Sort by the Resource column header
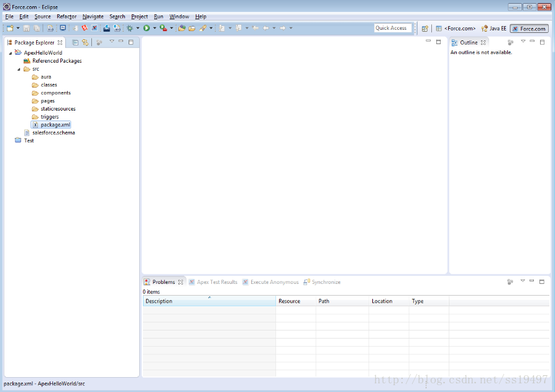The image size is (555, 392). [296, 301]
